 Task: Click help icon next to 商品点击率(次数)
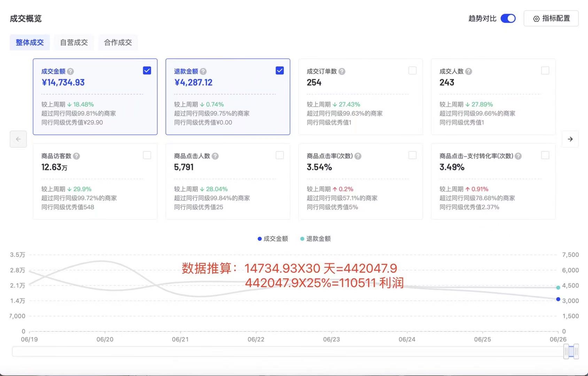[358, 156]
